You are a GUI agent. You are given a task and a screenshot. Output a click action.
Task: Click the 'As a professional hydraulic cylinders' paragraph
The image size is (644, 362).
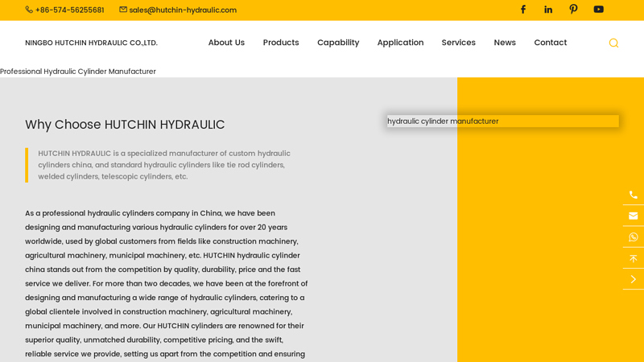click(x=167, y=283)
